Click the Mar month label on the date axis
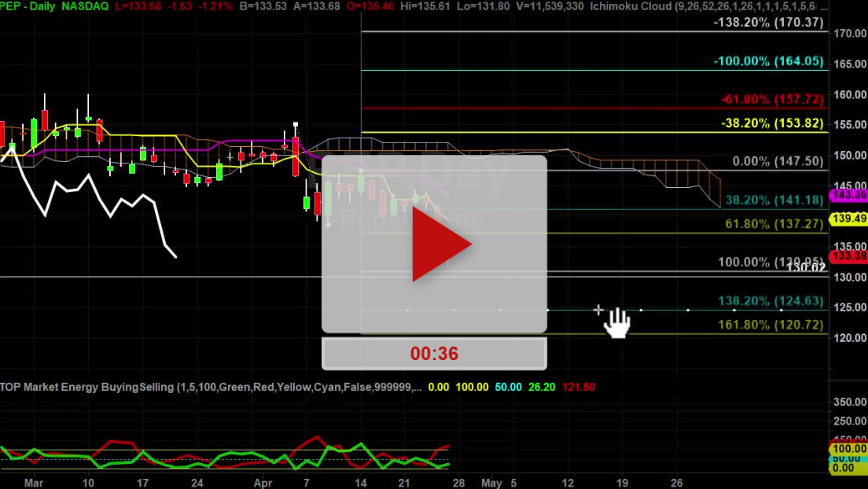Viewport: 868px width, 489px height. tap(34, 483)
